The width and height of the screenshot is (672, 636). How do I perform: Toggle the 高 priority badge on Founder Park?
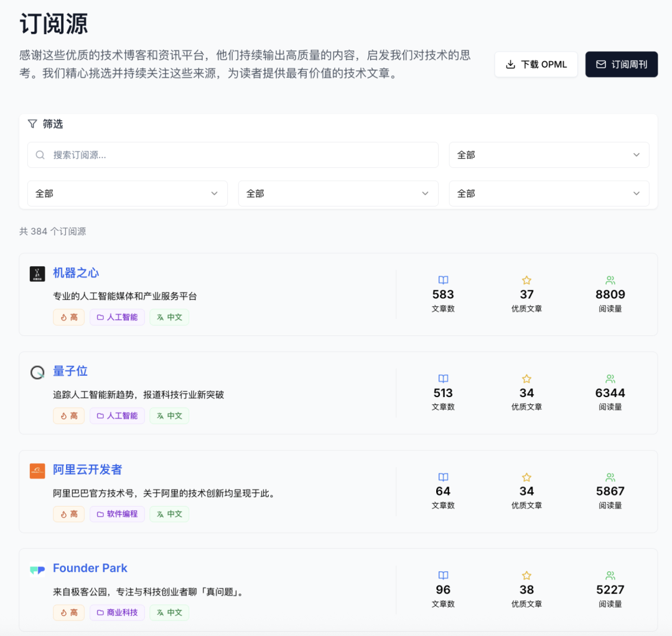(68, 612)
